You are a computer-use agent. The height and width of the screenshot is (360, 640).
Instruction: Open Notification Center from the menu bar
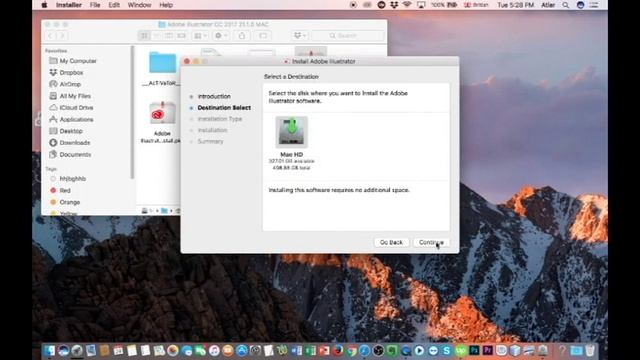[594, 5]
